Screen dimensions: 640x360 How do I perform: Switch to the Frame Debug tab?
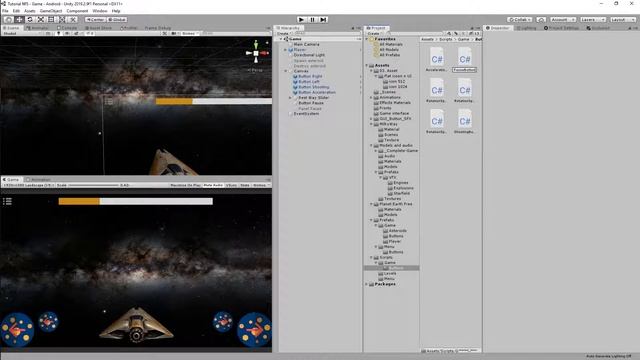tap(158, 28)
